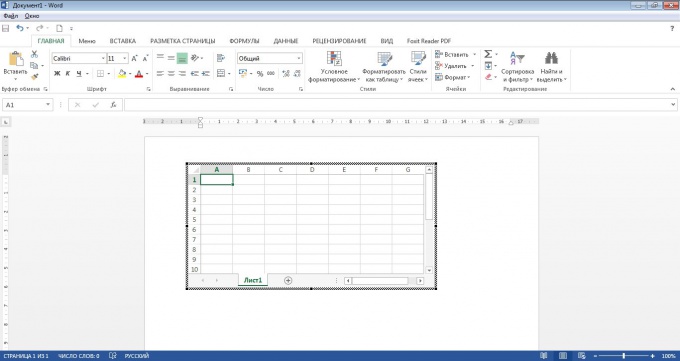Align cell content to middle
This screenshot has width=680, height=361.
(171, 58)
